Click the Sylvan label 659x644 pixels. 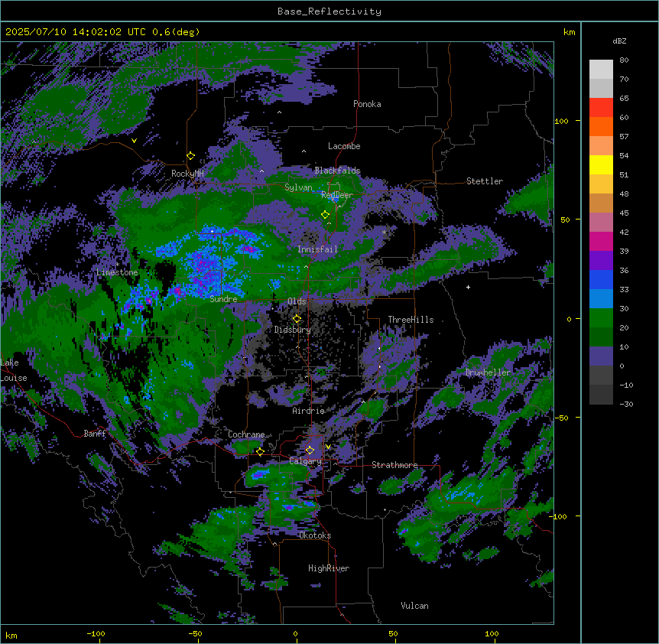pyautogui.click(x=298, y=187)
